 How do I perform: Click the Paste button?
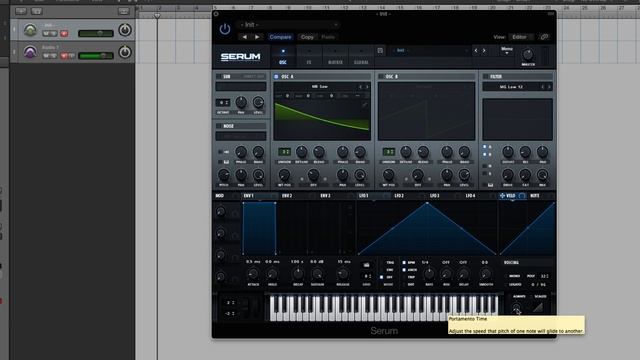coord(328,37)
